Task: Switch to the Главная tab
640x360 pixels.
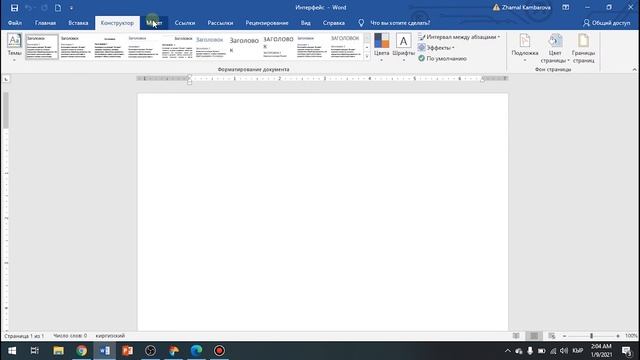Action: [45, 23]
